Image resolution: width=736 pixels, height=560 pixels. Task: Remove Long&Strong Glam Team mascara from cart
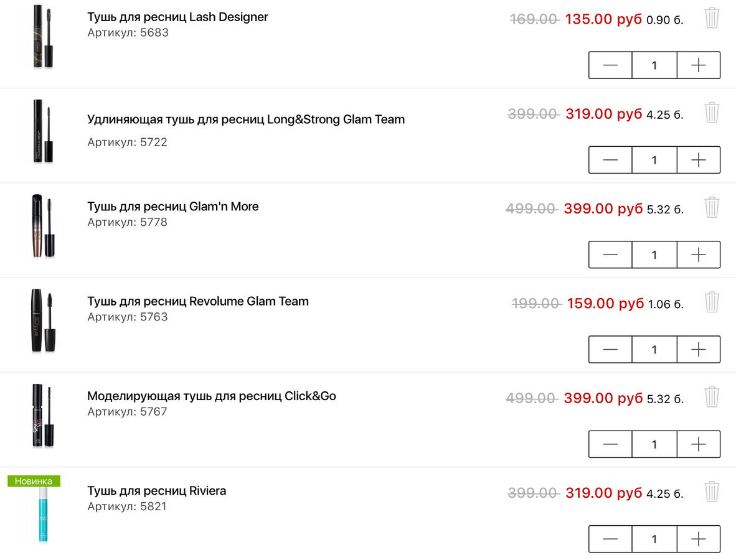click(712, 113)
